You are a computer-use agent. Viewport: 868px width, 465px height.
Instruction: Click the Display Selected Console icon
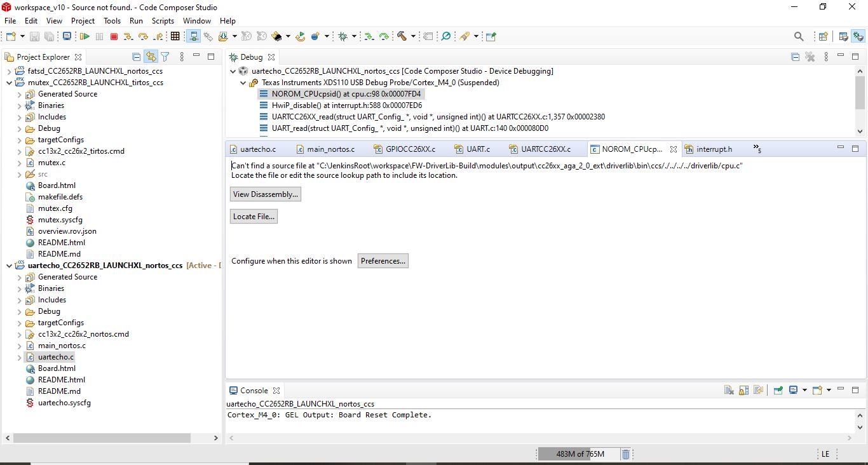pyautogui.click(x=793, y=391)
